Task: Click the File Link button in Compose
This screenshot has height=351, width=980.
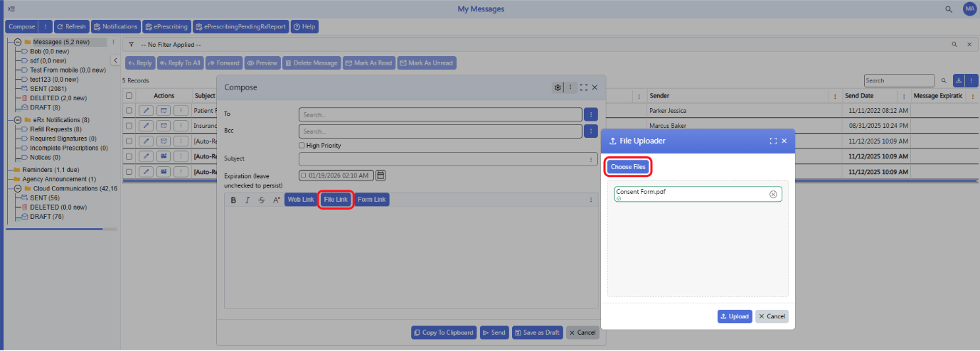Action: (336, 200)
